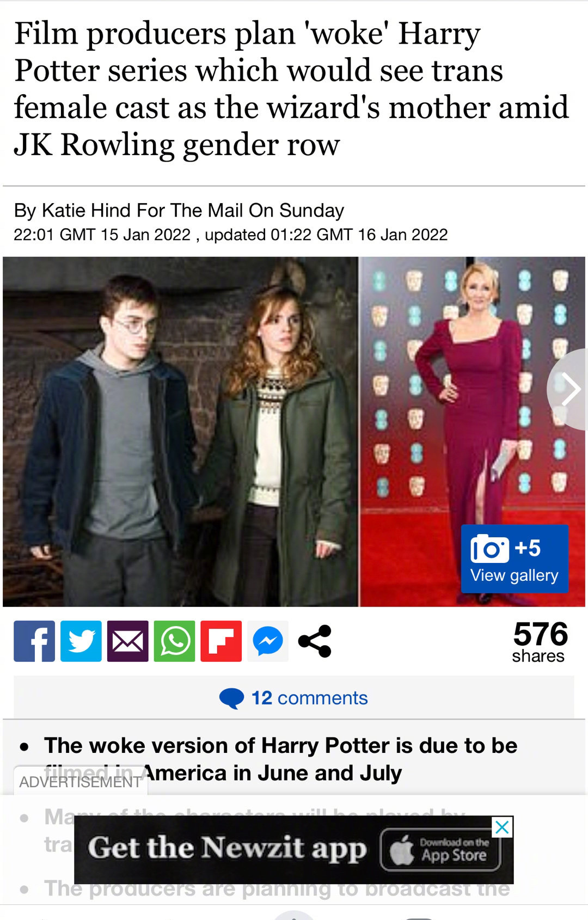Screen dimensions: 588x920
Task: Tap the article headline text
Action: coord(291,88)
